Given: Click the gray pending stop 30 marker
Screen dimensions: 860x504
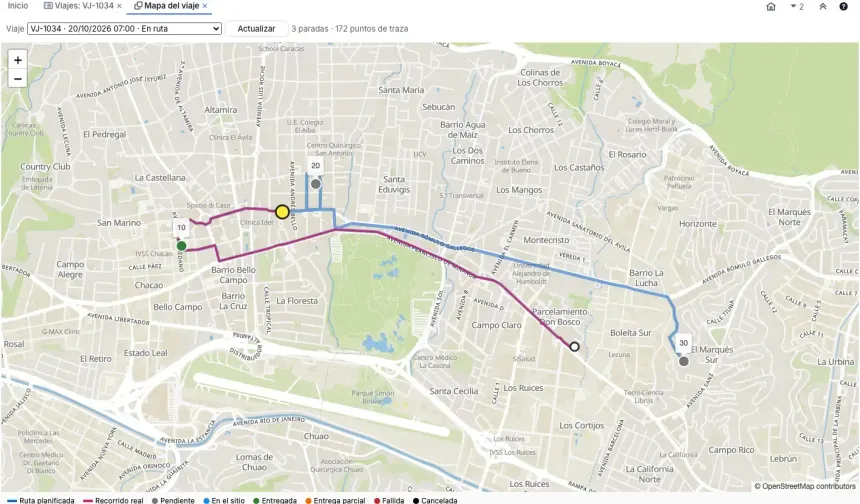Looking at the screenshot, I should coord(683,361).
